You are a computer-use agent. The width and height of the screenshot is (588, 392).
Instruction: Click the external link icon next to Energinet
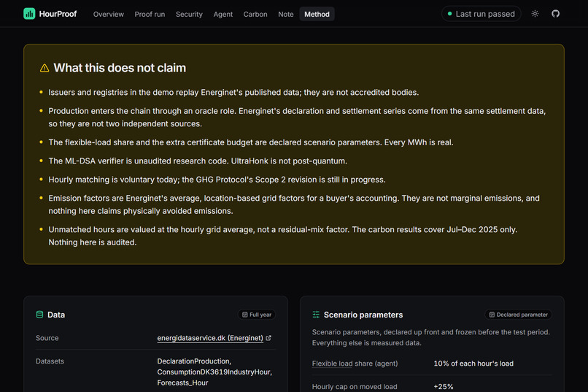coord(268,338)
